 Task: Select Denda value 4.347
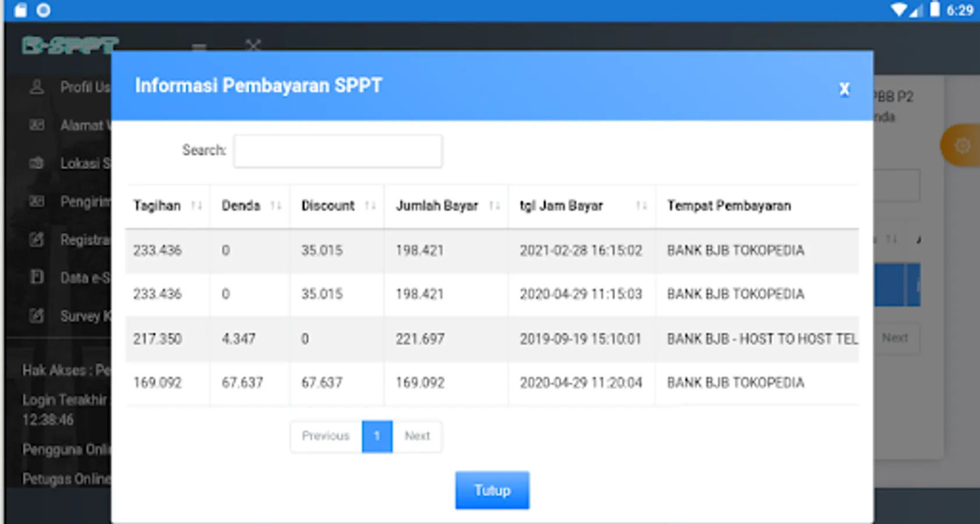(238, 339)
